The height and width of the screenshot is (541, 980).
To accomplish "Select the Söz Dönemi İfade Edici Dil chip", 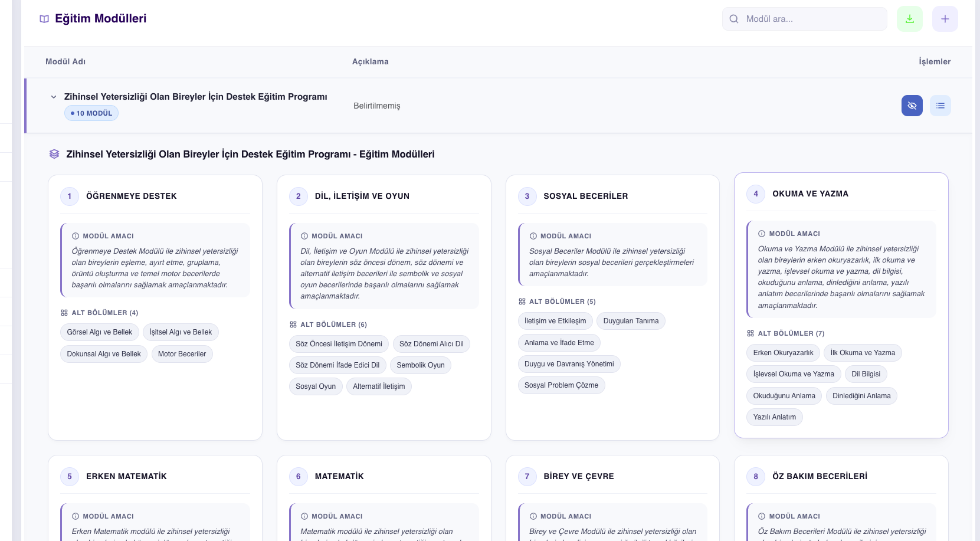I will [x=337, y=365].
